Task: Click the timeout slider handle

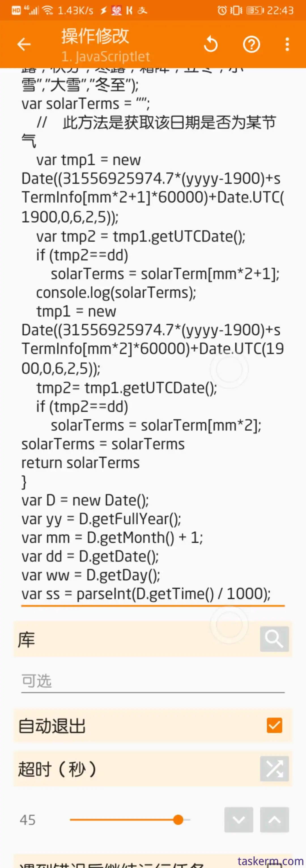Action: point(178,819)
